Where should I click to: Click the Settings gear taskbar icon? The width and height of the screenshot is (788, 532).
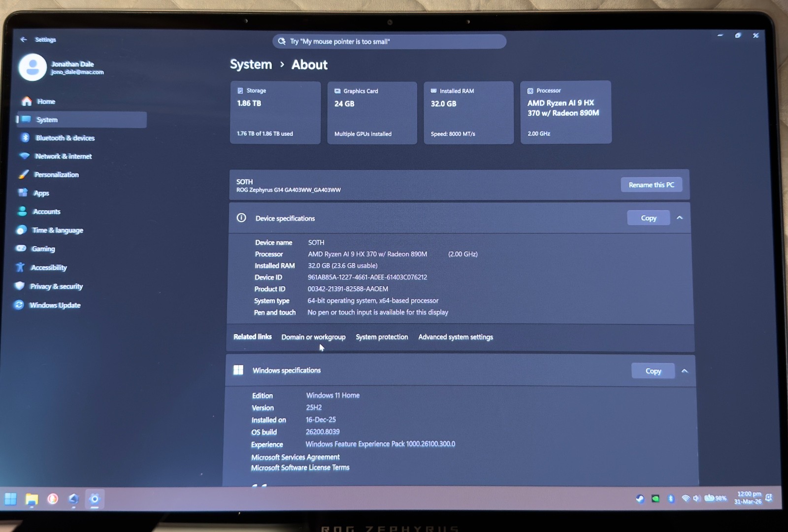(95, 499)
